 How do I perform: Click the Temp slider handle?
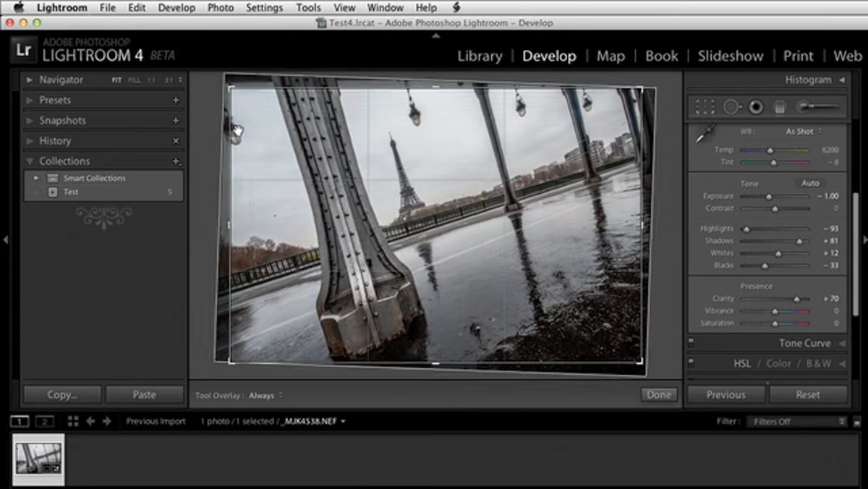[x=770, y=150]
